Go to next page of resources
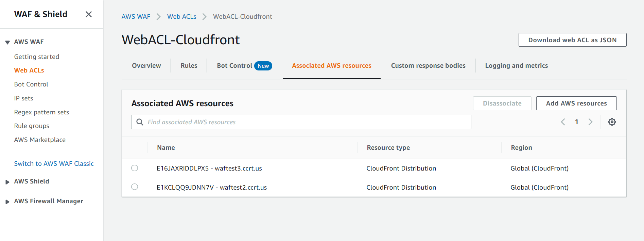 590,122
